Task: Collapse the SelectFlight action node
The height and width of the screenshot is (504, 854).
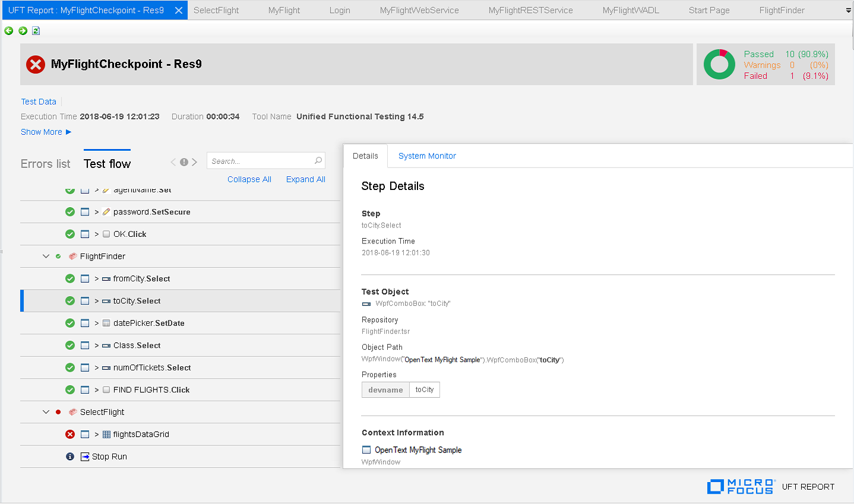Action: (x=46, y=412)
